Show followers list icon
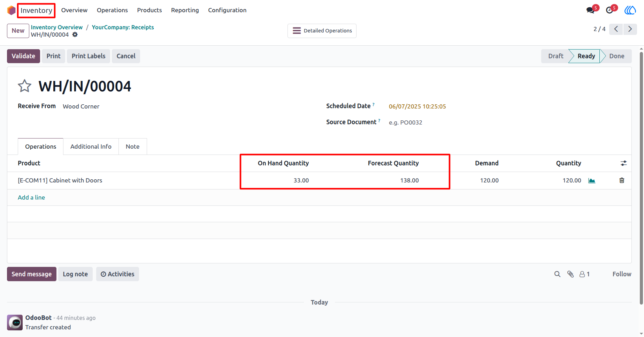Image resolution: width=644 pixels, height=337 pixels. click(584, 274)
